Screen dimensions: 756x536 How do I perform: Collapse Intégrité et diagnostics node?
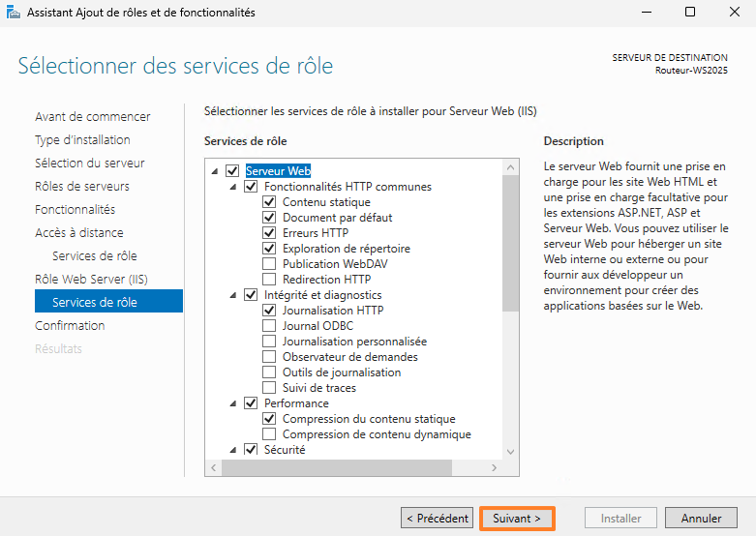tap(233, 295)
